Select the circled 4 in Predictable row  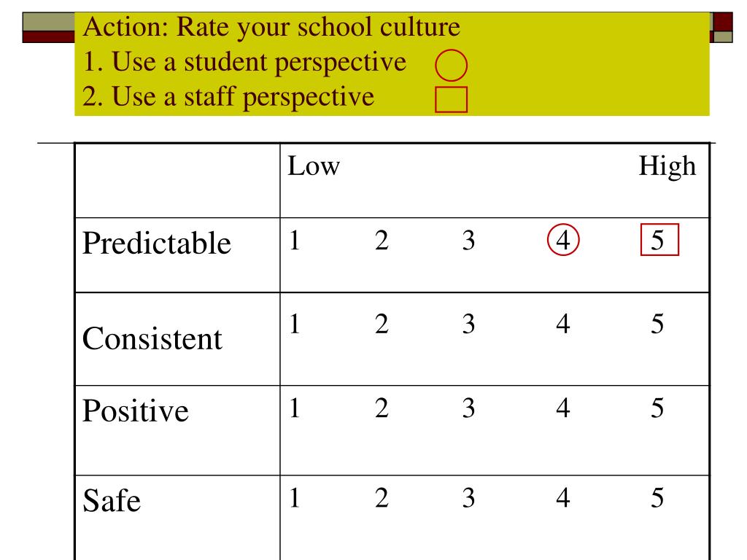(x=562, y=239)
